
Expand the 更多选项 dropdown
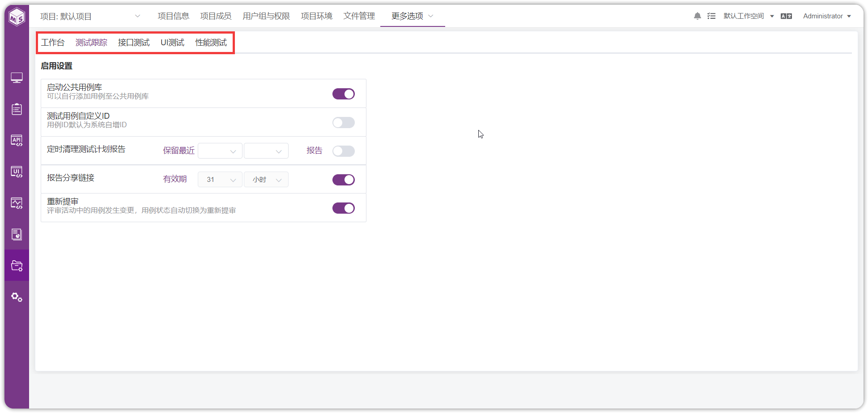413,16
